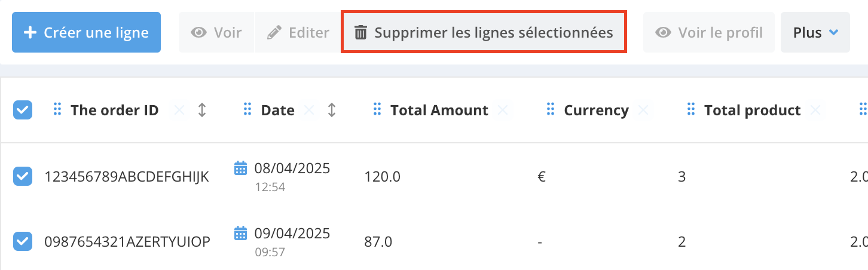This screenshot has width=868, height=270.
Task: Toggle the select-all header checkbox
Action: [x=23, y=110]
